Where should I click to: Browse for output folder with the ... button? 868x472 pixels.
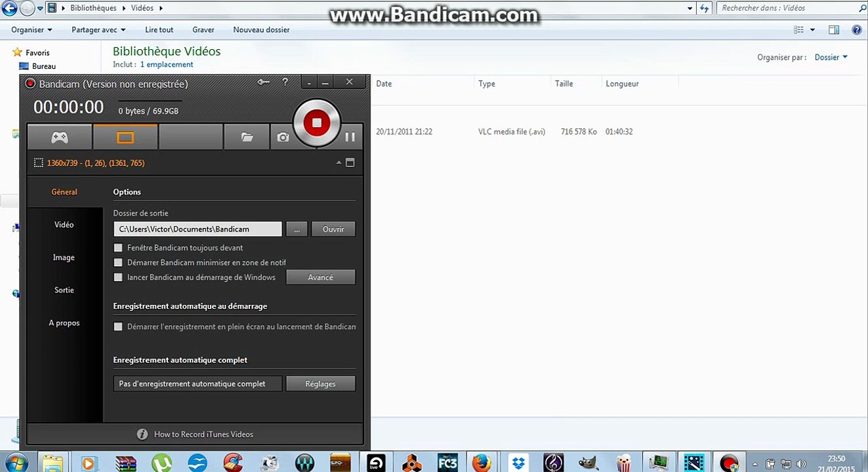point(297,229)
